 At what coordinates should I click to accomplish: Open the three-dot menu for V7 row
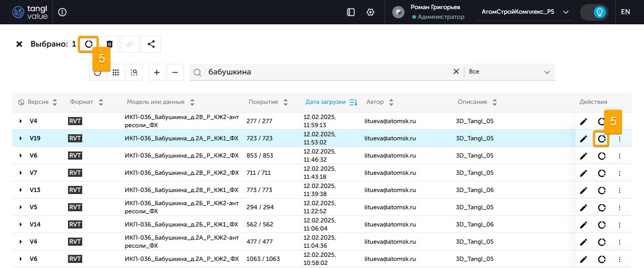619,173
